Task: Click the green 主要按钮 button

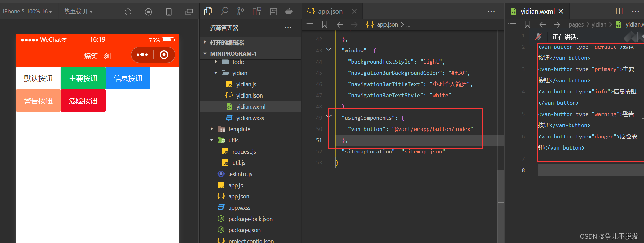Action: (x=83, y=78)
